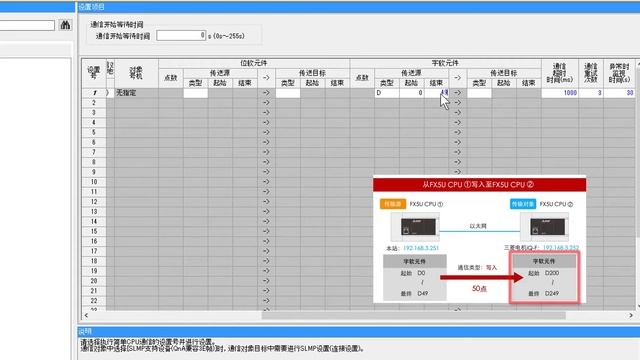The height and width of the screenshot is (360, 640).
Task: Select the communication start wait time field
Action: (181, 36)
